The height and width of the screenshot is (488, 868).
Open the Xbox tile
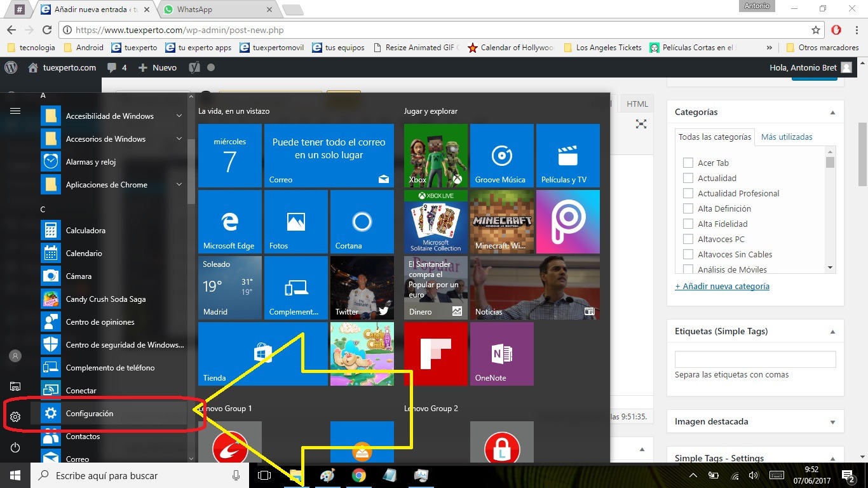436,156
